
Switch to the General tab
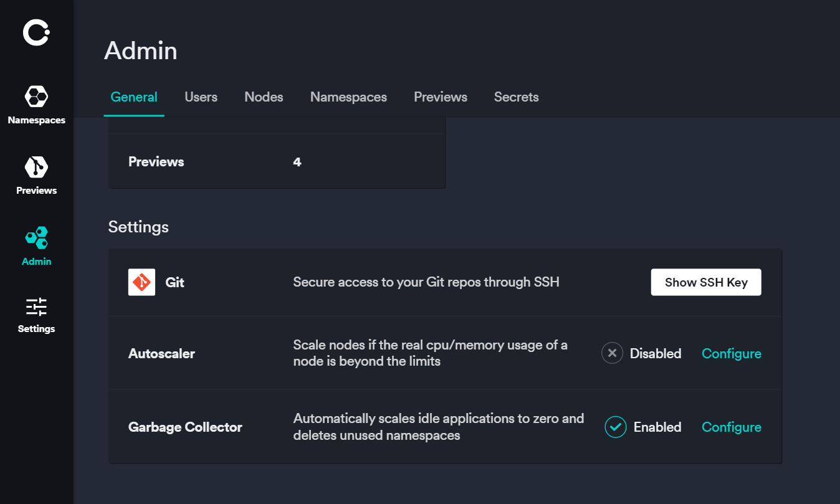(134, 97)
